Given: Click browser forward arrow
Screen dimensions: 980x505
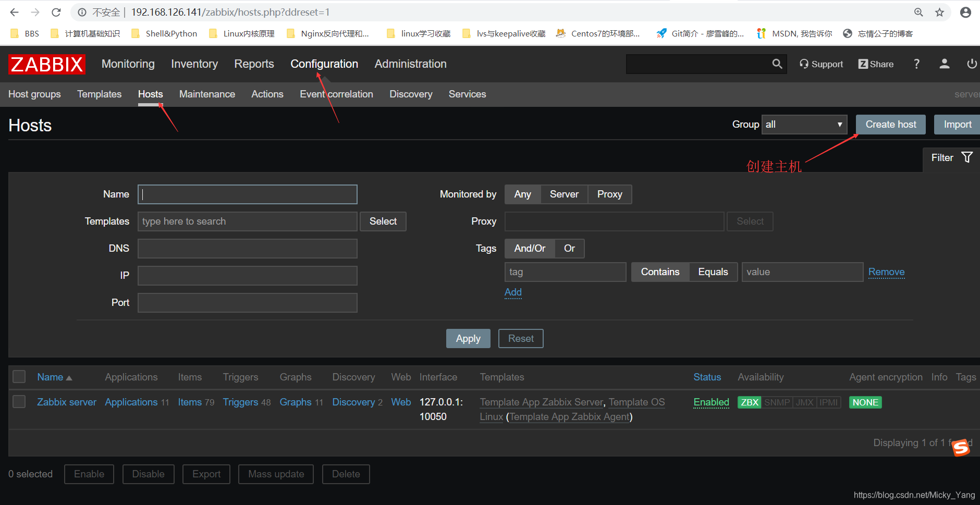Looking at the screenshot, I should click(x=35, y=12).
